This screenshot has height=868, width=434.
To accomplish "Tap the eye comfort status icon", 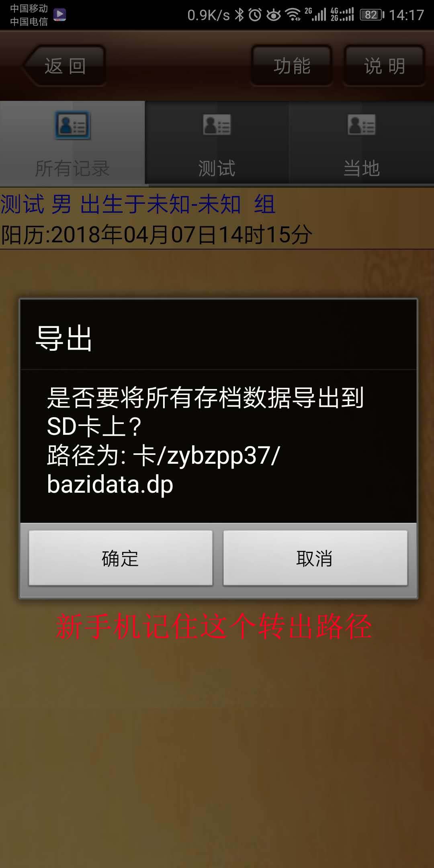I will [x=274, y=15].
